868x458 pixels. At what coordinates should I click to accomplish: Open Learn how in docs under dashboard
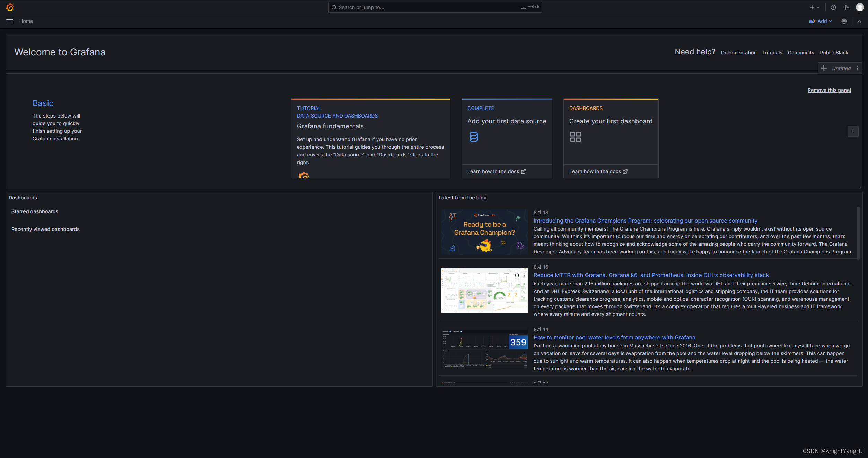click(598, 172)
